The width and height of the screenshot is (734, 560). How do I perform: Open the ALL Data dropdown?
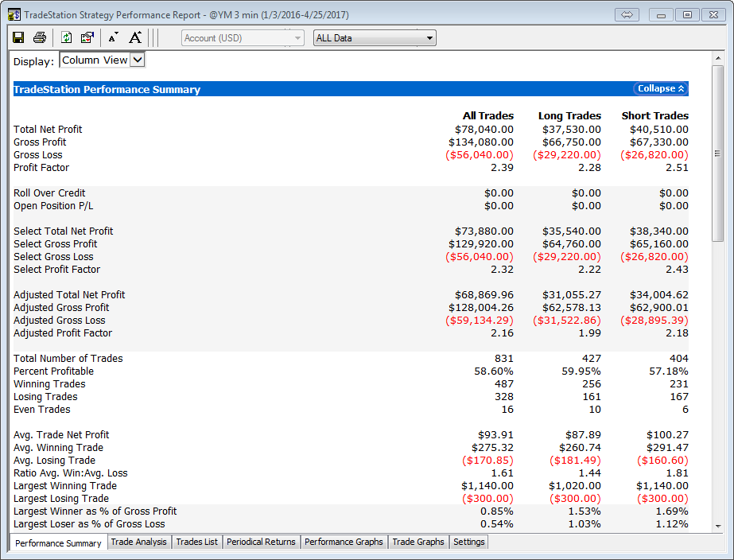[375, 37]
